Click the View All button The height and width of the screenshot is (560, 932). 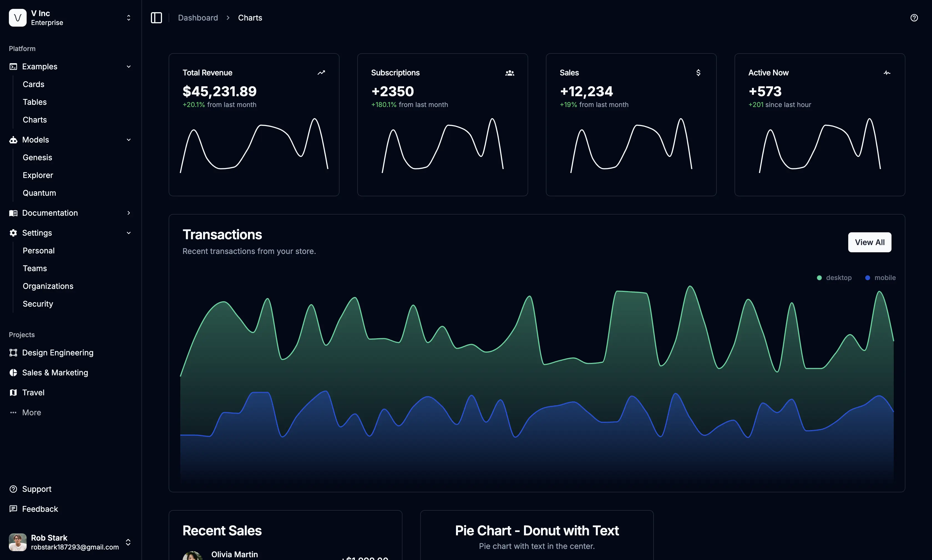tap(869, 242)
